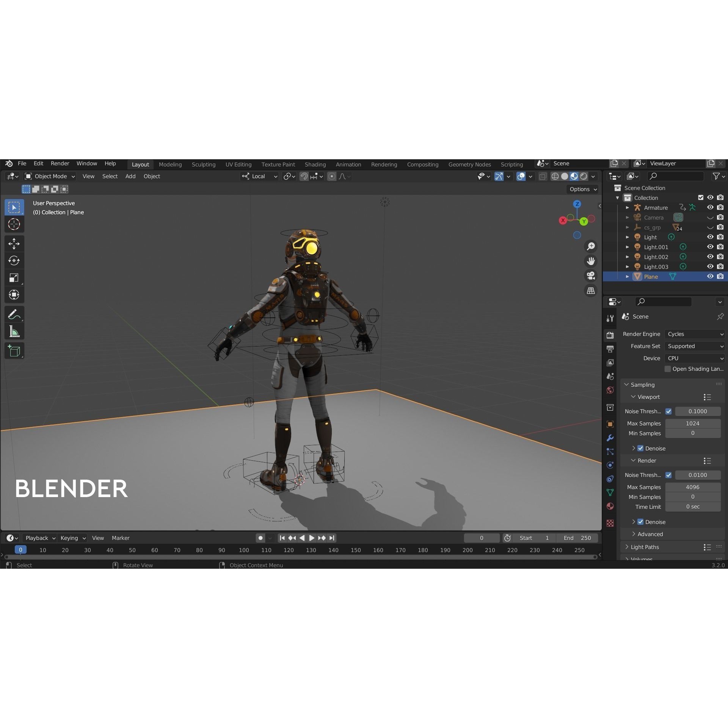728x728 pixels.
Task: Open the World properties tab
Action: (610, 390)
